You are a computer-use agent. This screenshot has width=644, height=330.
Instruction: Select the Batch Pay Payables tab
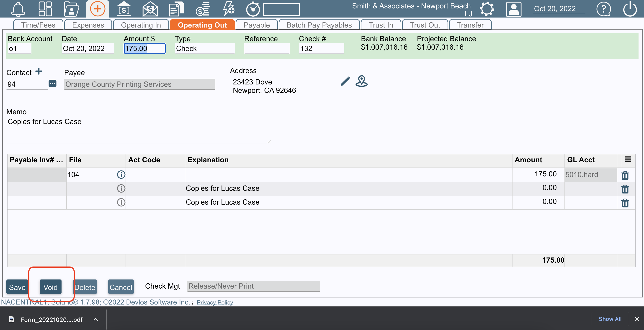point(319,24)
